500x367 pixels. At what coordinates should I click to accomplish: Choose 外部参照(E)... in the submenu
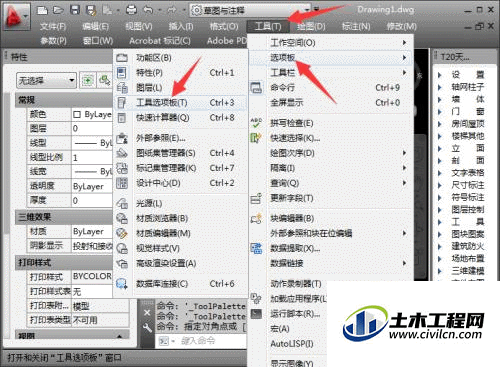tap(181, 138)
